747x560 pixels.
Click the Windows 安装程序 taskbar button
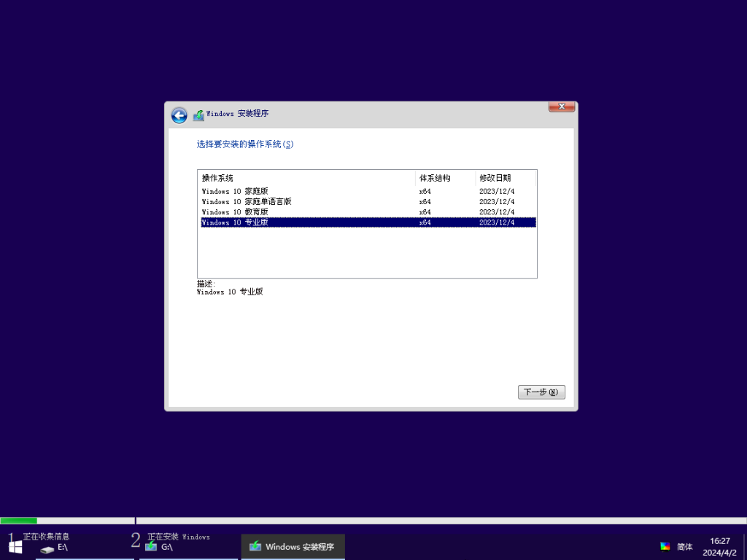[x=293, y=546]
